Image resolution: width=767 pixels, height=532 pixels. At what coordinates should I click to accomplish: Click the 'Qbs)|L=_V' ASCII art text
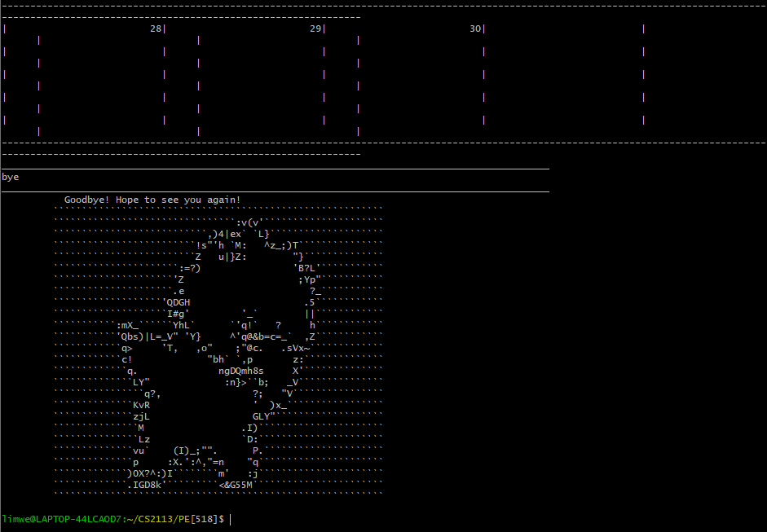147,337
